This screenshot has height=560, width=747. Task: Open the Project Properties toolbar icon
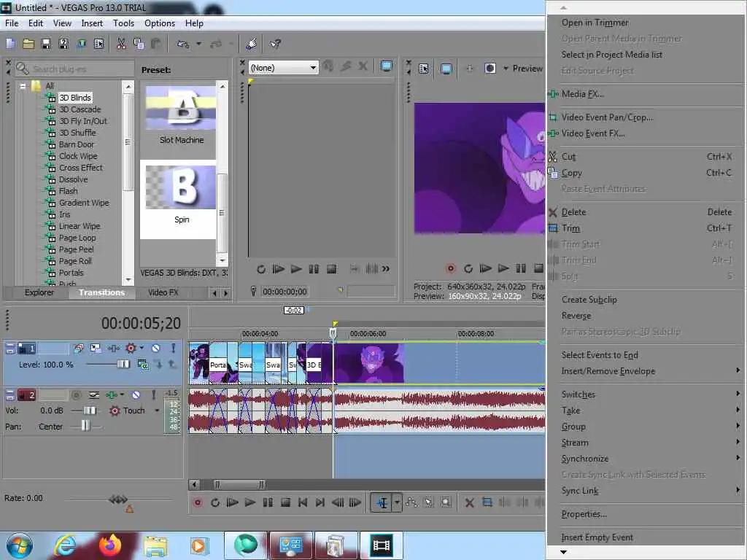pyautogui.click(x=98, y=44)
